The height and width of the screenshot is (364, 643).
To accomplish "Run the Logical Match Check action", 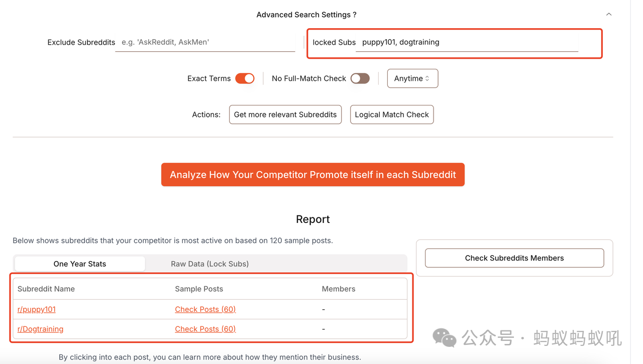I will point(392,114).
